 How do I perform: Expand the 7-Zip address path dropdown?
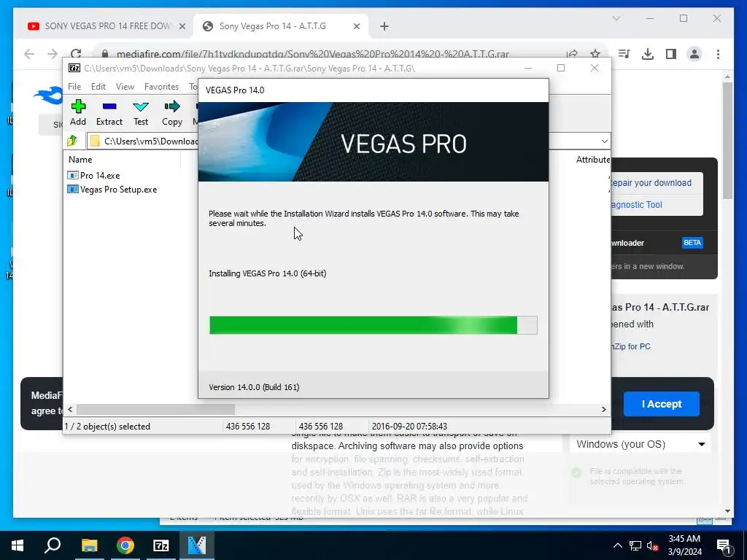pyautogui.click(x=604, y=141)
